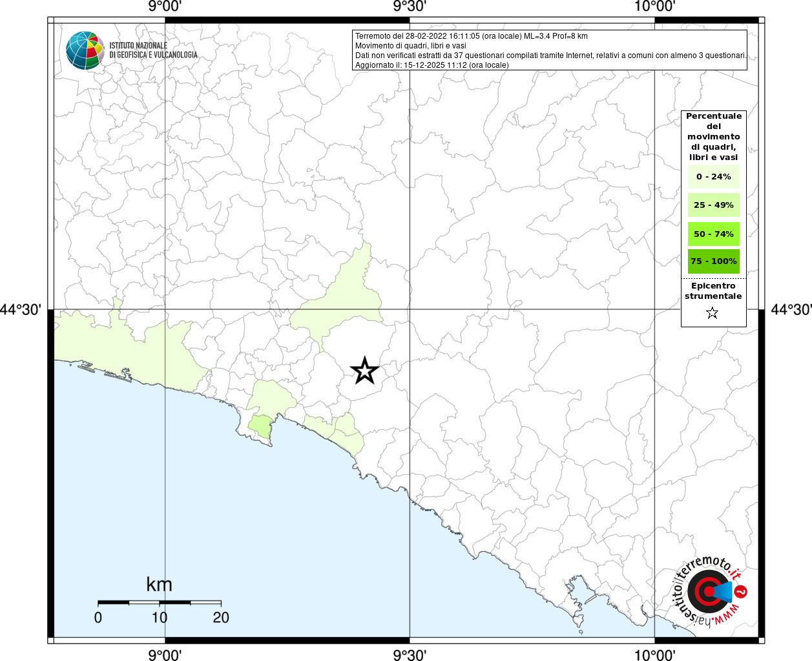This screenshot has width=812, height=661.
Task: Click the 'km' scale bar label
Action: pyautogui.click(x=159, y=584)
